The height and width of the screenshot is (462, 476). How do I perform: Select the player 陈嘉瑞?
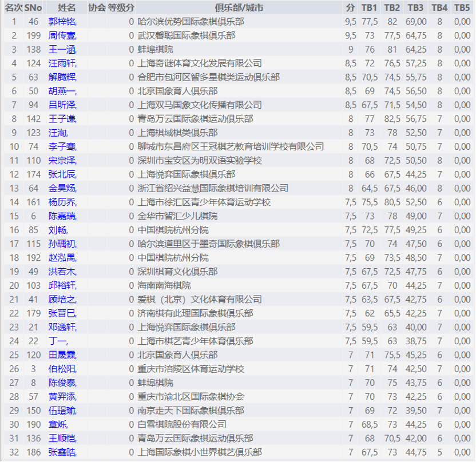(62, 216)
